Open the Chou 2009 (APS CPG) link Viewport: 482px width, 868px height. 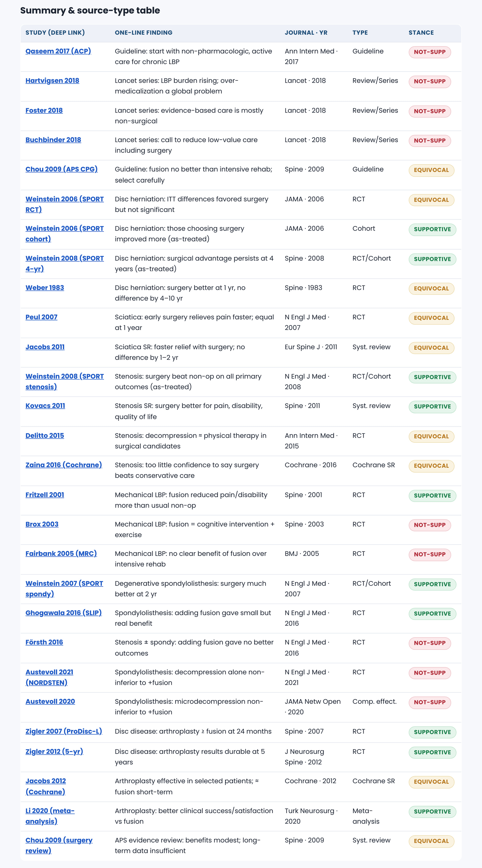tap(62, 169)
